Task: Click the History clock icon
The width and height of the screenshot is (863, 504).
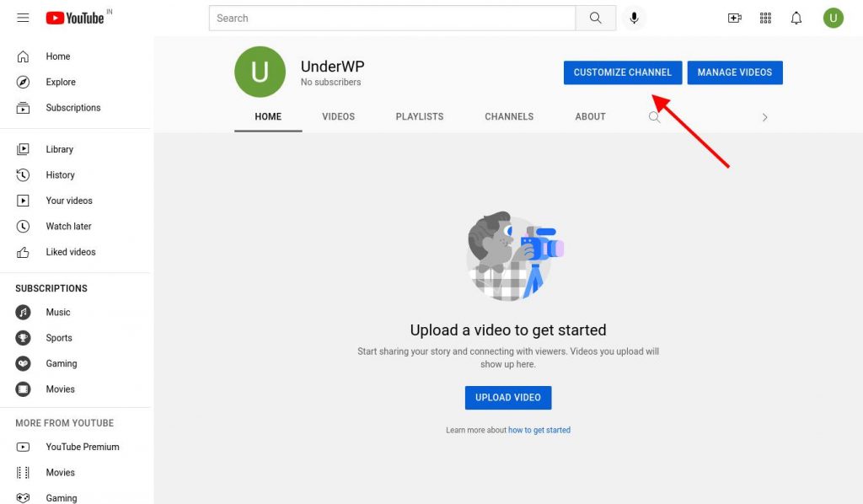Action: pos(23,175)
